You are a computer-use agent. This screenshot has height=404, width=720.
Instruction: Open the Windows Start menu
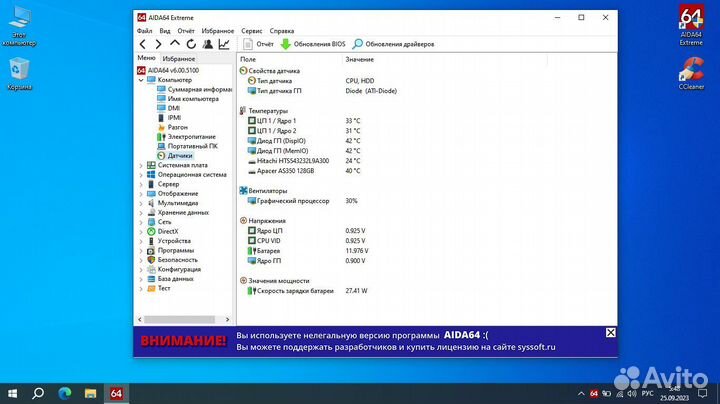point(12,393)
